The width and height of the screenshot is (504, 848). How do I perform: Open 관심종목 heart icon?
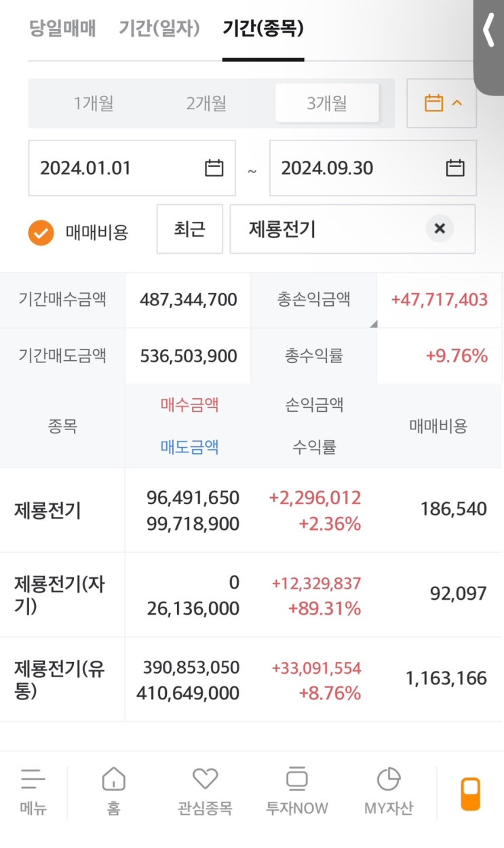point(205,779)
